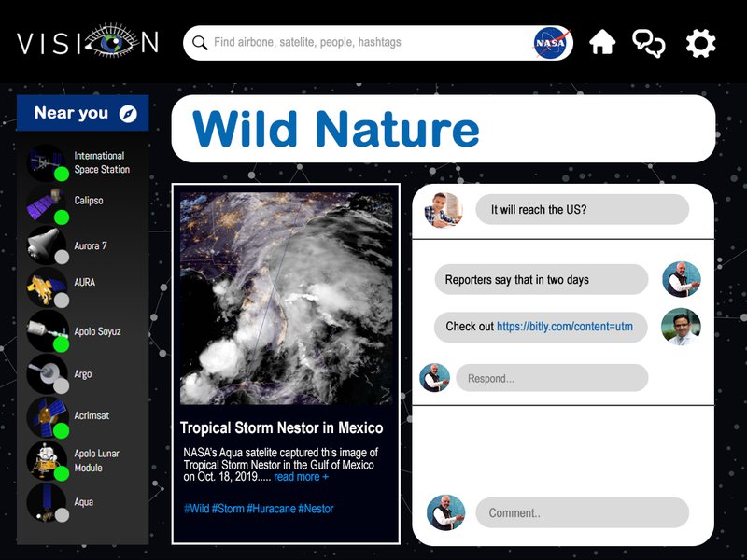Expand the post with read more +
The width and height of the screenshot is (747, 560).
[301, 477]
